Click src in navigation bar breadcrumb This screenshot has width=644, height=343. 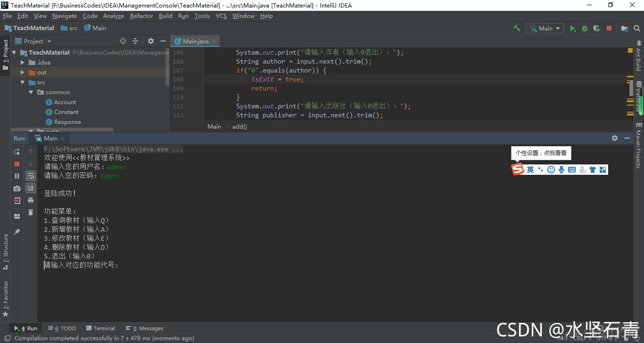(x=69, y=28)
